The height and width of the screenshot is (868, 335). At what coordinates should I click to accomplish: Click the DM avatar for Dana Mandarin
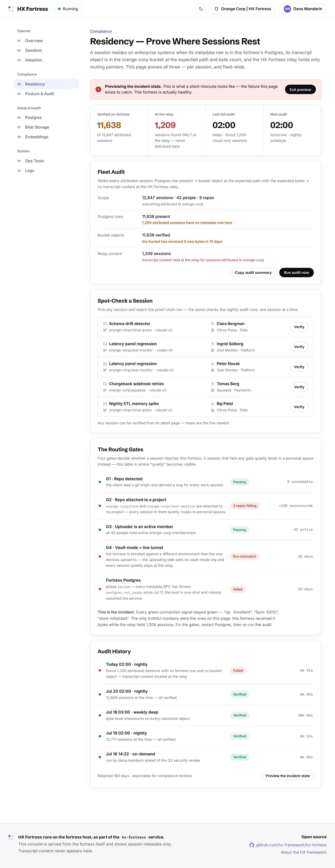(287, 9)
